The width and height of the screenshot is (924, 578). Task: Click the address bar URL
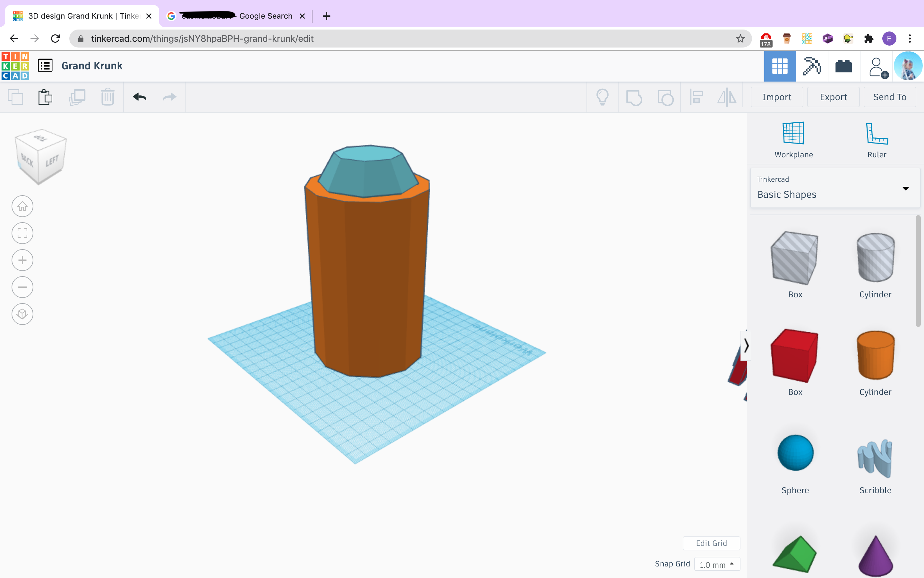(202, 39)
